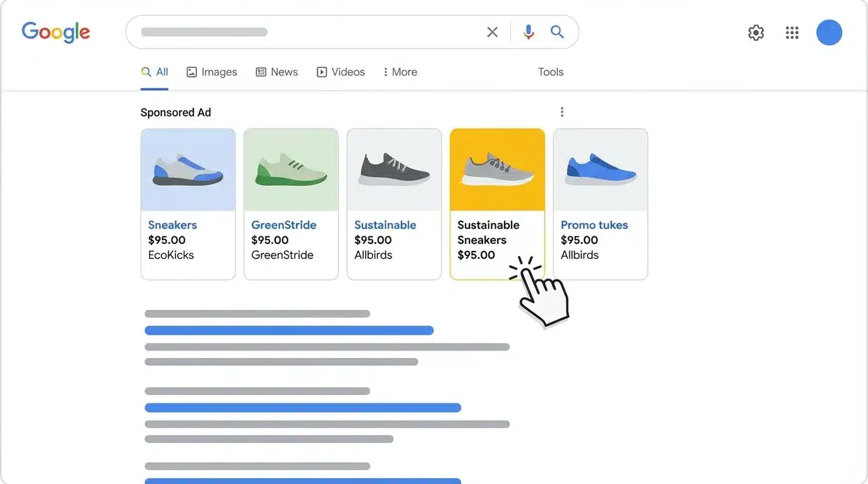Click Allbirds under Promo tukes
The height and width of the screenshot is (484, 868).
pyautogui.click(x=580, y=255)
